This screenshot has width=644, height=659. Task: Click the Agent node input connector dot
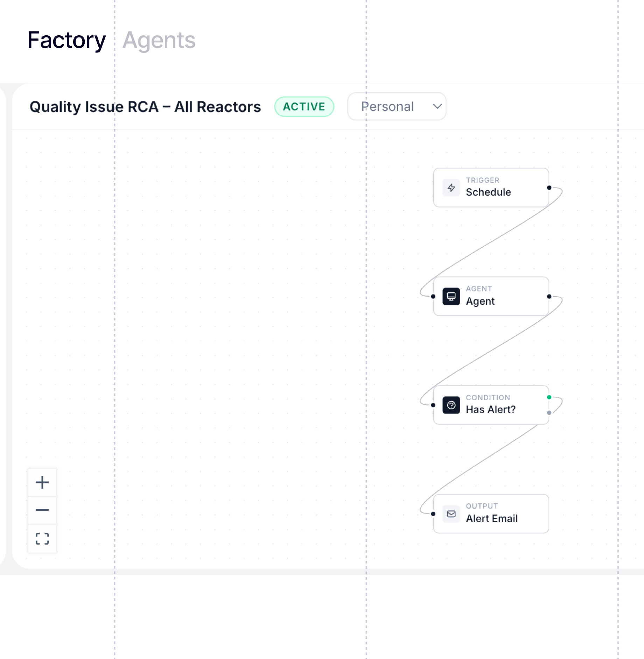pyautogui.click(x=433, y=297)
